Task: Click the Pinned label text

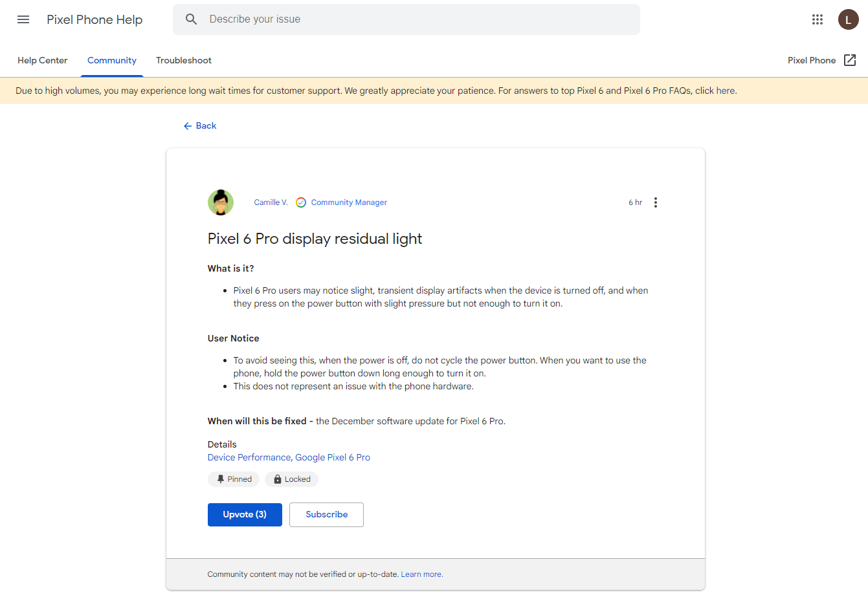Action: 239,479
